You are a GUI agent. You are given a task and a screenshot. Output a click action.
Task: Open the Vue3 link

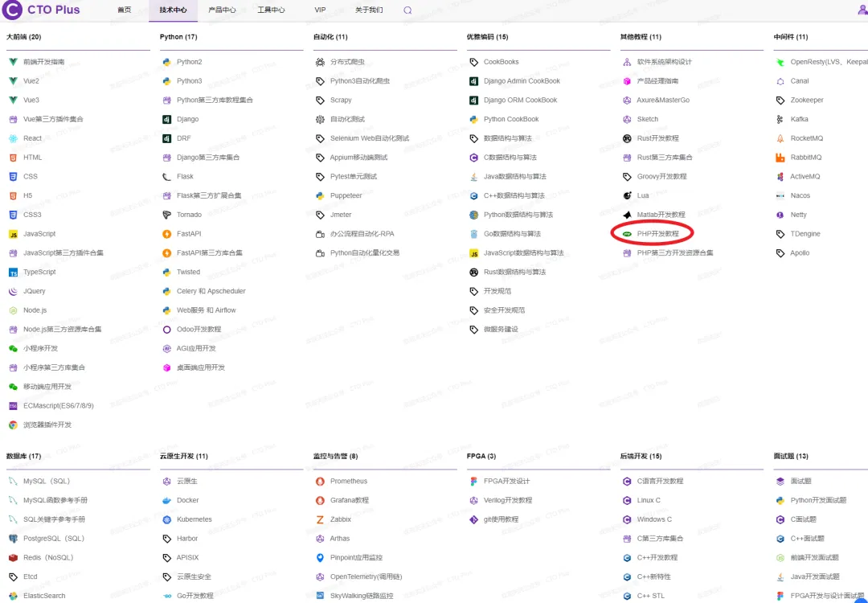pos(31,100)
